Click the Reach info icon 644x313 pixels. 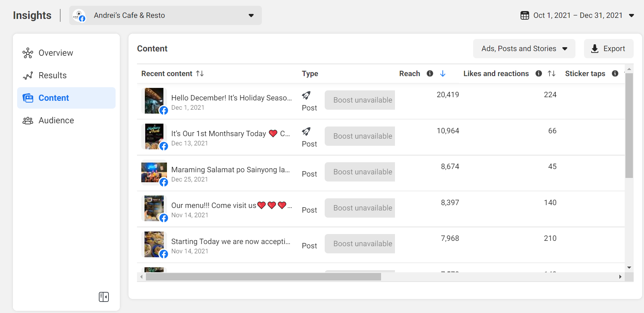pyautogui.click(x=430, y=74)
